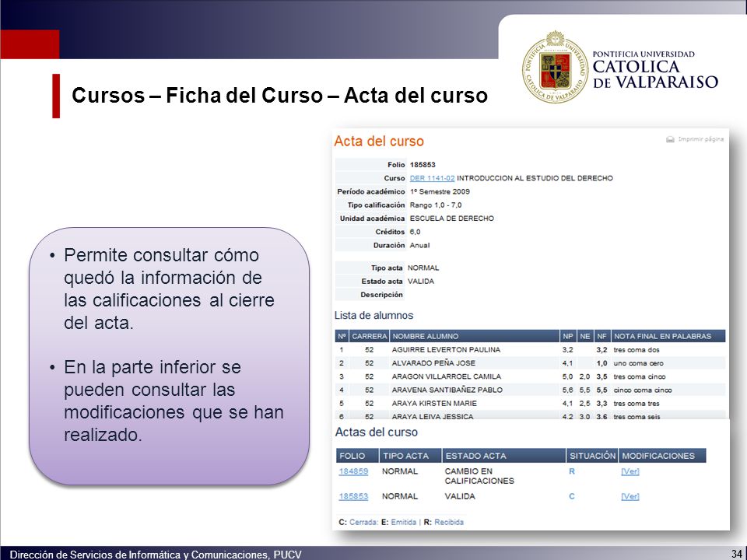Screen dimensions: 747x560
Task: Click '1º Semestre 2009' period value
Action: [440, 191]
